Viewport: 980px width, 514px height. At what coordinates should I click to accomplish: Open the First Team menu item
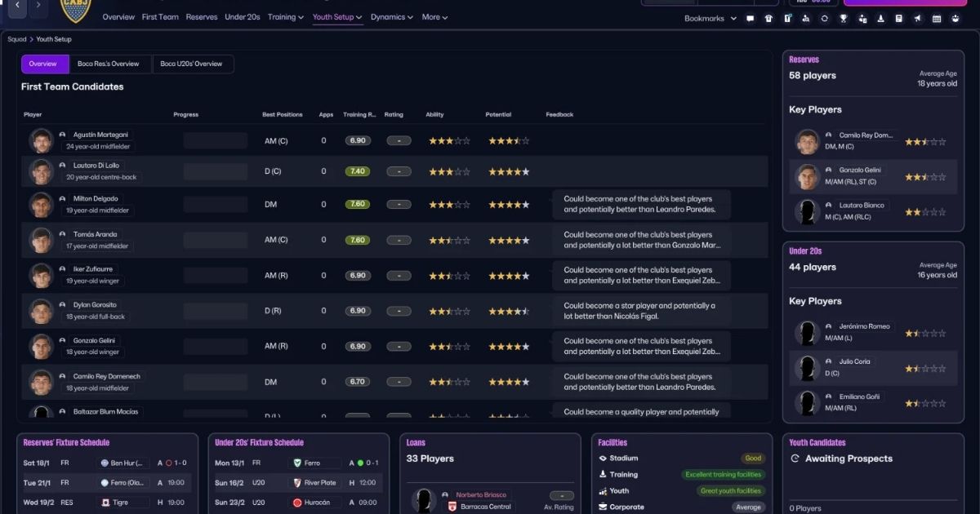point(160,17)
